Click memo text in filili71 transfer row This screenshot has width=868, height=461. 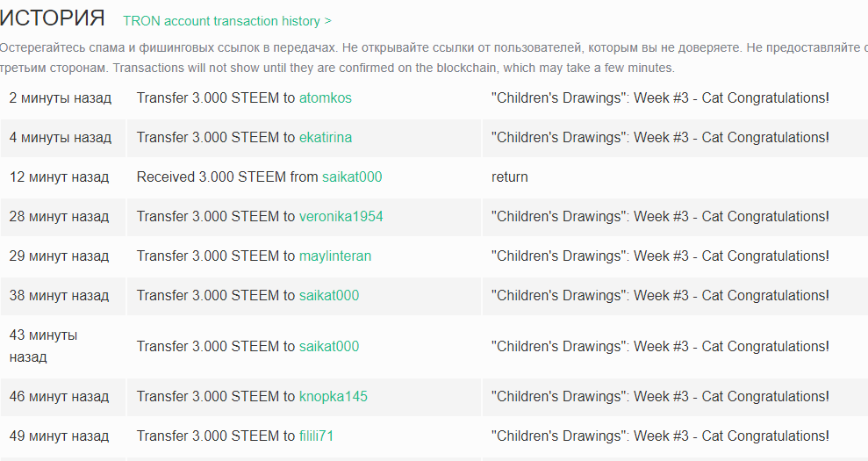660,436
